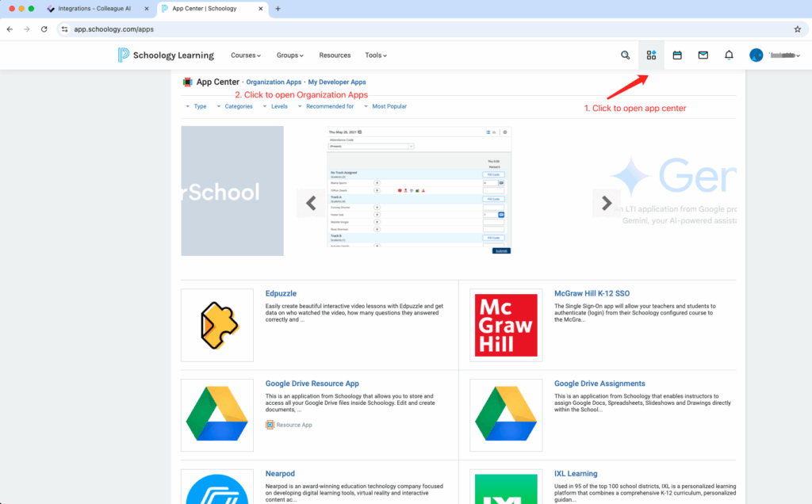Click the Edpuzzle app icon
The image size is (812, 504).
tap(216, 325)
